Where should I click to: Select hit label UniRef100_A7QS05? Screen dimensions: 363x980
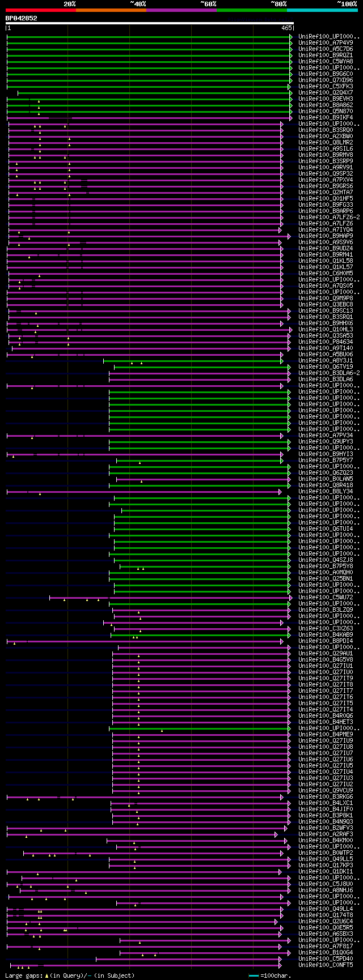point(326,286)
